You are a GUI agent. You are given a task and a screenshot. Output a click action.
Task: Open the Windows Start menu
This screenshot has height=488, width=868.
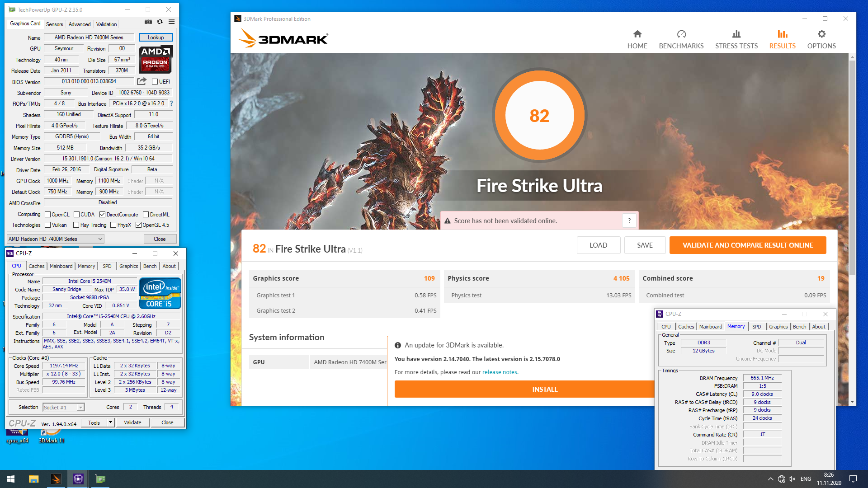coord(11,479)
